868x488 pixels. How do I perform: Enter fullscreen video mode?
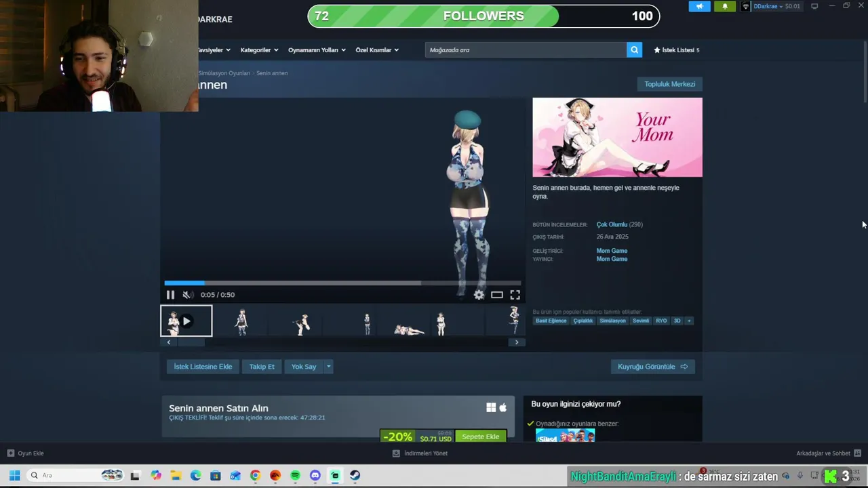point(515,295)
